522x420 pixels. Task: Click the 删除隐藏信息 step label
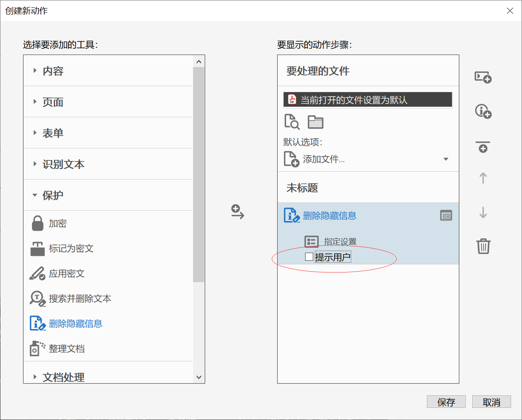[330, 216]
